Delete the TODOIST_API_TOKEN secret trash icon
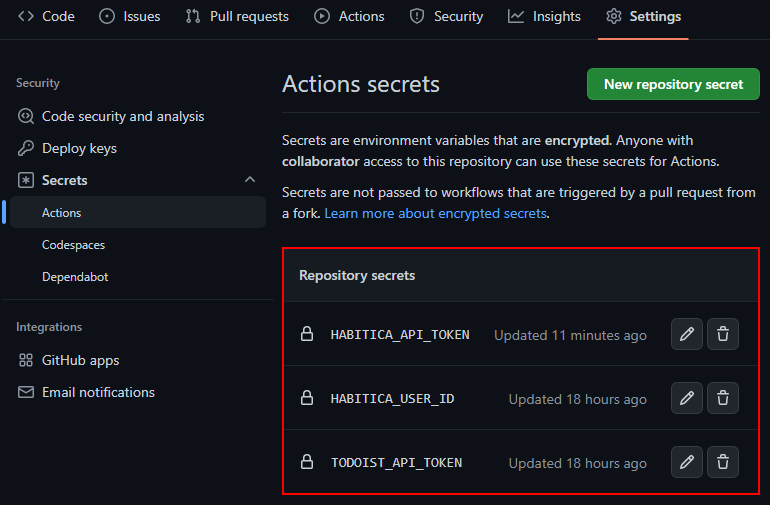 pos(723,462)
